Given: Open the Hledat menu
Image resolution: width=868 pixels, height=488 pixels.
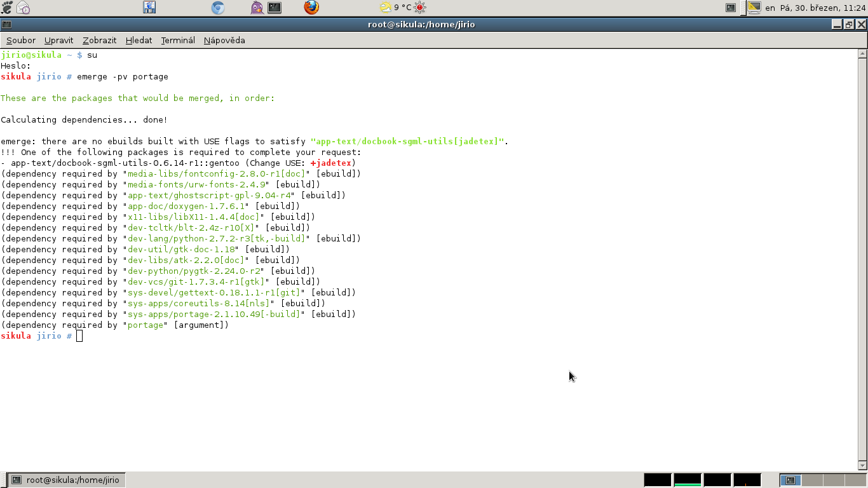Looking at the screenshot, I should coord(139,40).
